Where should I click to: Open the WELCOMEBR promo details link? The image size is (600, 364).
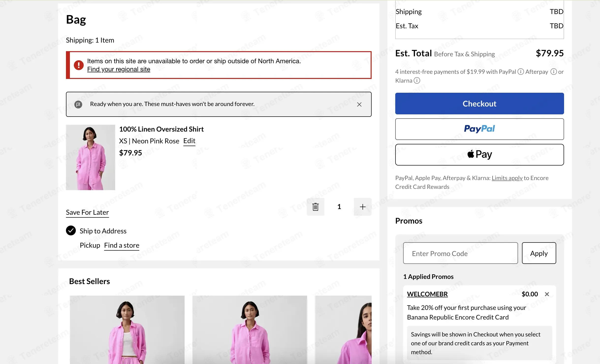coord(427,294)
